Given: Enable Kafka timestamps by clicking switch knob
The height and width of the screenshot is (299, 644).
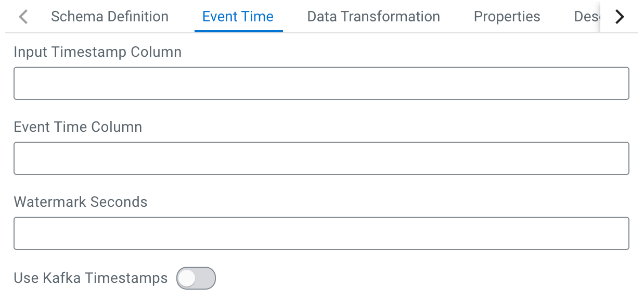Looking at the screenshot, I should [x=187, y=278].
